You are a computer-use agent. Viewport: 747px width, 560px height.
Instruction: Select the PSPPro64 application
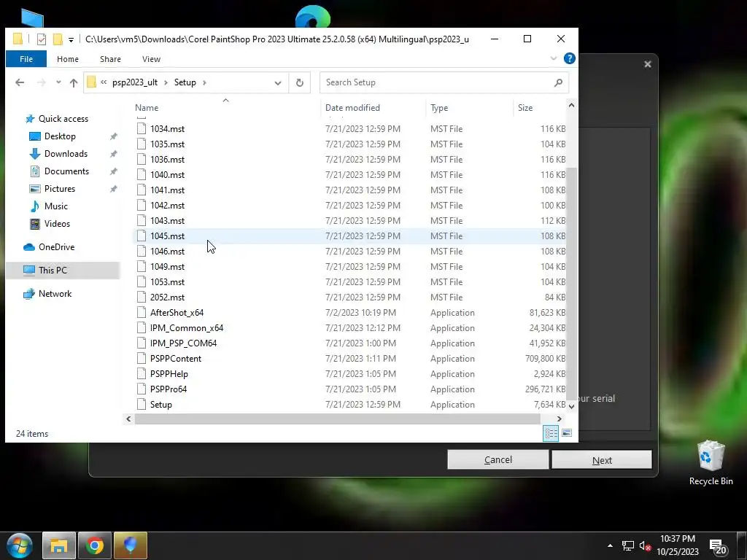(x=169, y=389)
